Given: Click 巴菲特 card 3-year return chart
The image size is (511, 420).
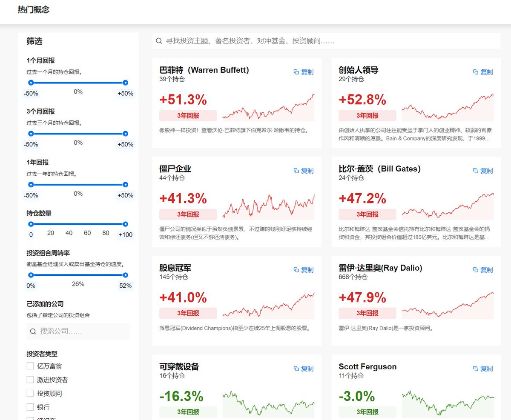Looking at the screenshot, I should [x=268, y=107].
